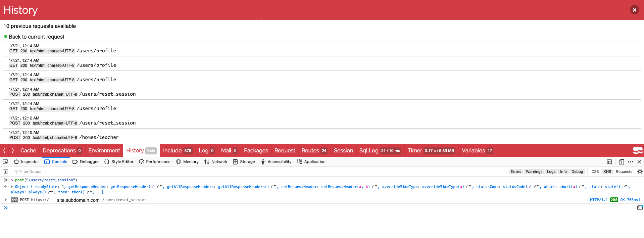The width and height of the screenshot is (644, 238).
Task: Open devtools dock options icon
Action: click(x=609, y=162)
